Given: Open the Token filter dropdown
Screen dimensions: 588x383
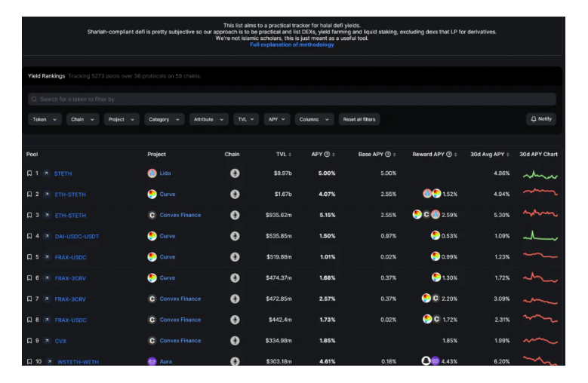Looking at the screenshot, I should (x=45, y=119).
